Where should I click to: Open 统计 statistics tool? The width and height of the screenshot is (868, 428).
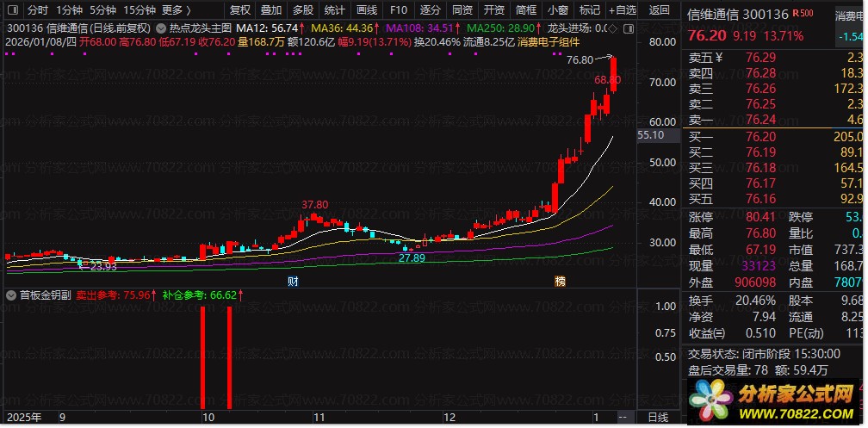(334, 10)
